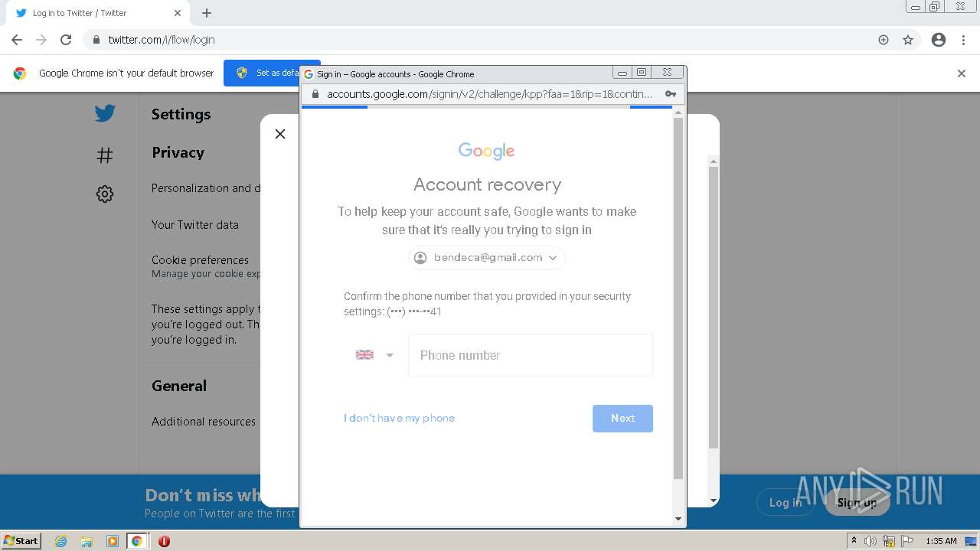980x551 pixels.
Task: Click the Account recovery heading
Action: [x=488, y=184]
